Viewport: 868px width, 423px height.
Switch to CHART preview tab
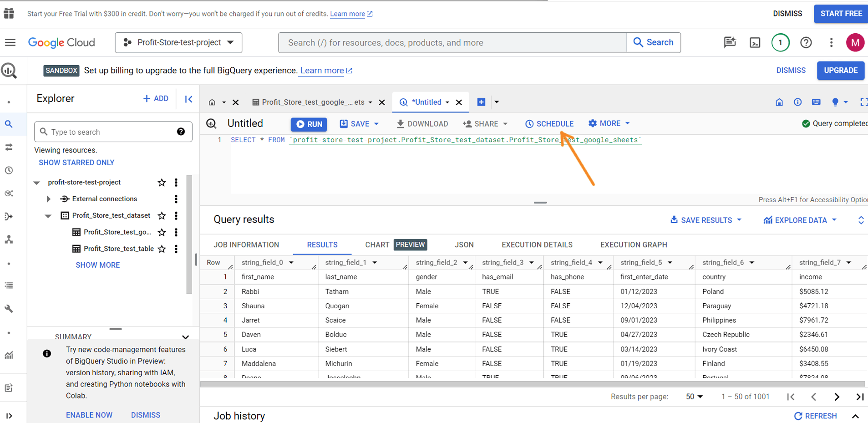[396, 245]
